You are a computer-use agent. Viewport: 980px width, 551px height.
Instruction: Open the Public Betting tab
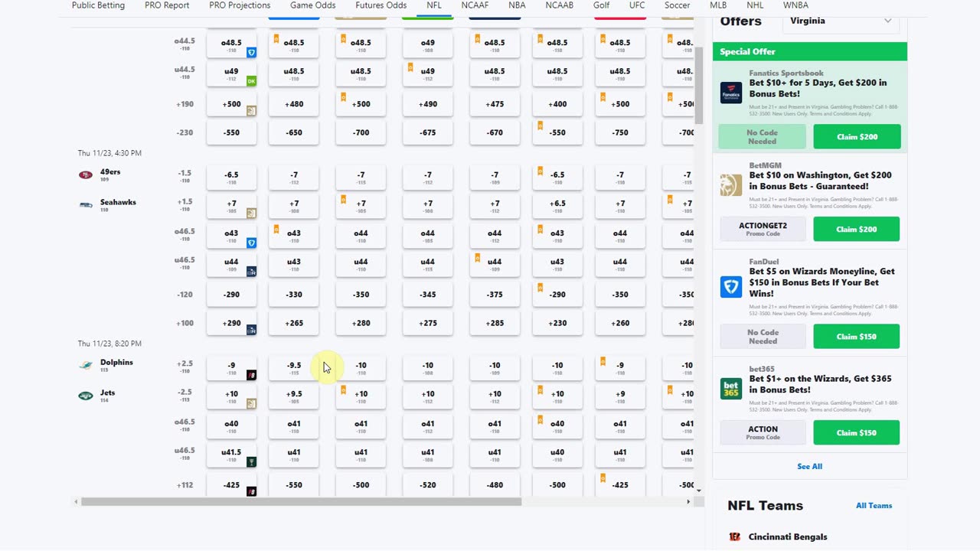(98, 5)
